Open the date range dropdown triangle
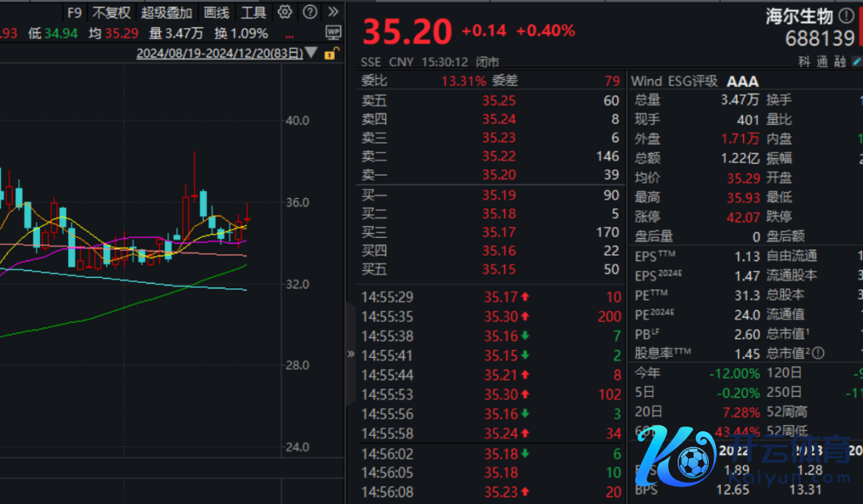Image resolution: width=863 pixels, height=504 pixels. [312, 54]
